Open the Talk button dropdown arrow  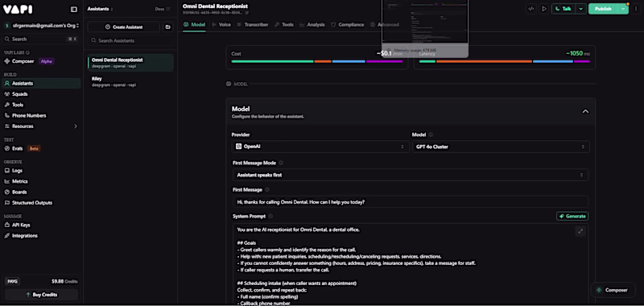580,9
